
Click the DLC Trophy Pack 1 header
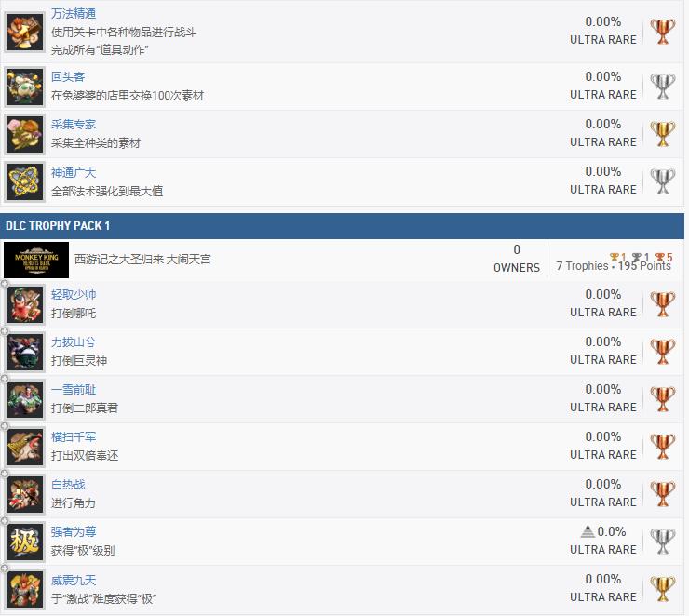tap(58, 226)
